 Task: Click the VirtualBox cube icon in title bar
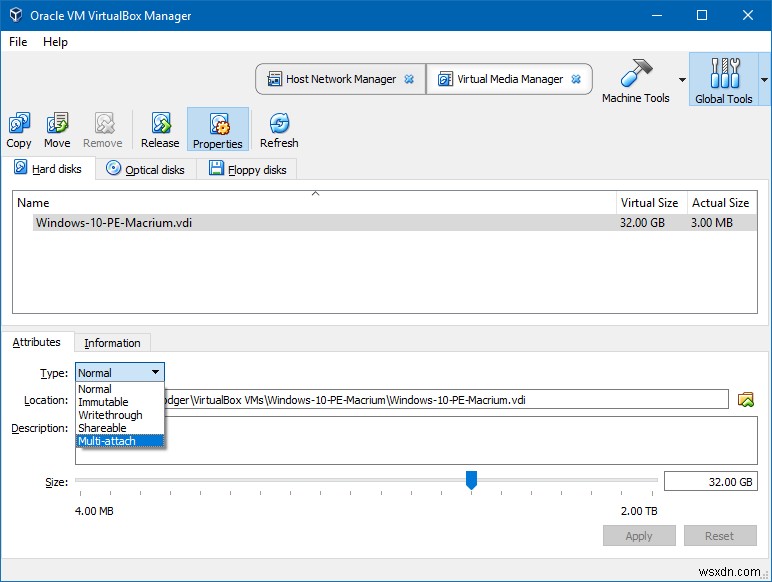click(16, 15)
